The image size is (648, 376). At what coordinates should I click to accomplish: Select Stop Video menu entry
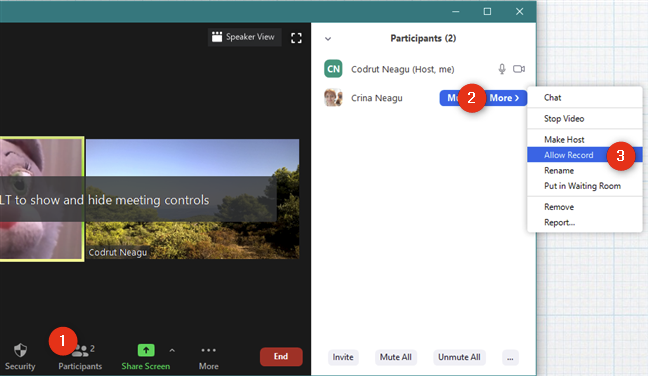585,119
